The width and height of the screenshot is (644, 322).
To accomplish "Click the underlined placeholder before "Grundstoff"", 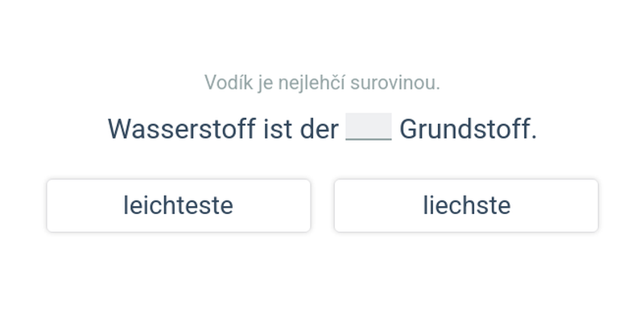I will point(369,128).
